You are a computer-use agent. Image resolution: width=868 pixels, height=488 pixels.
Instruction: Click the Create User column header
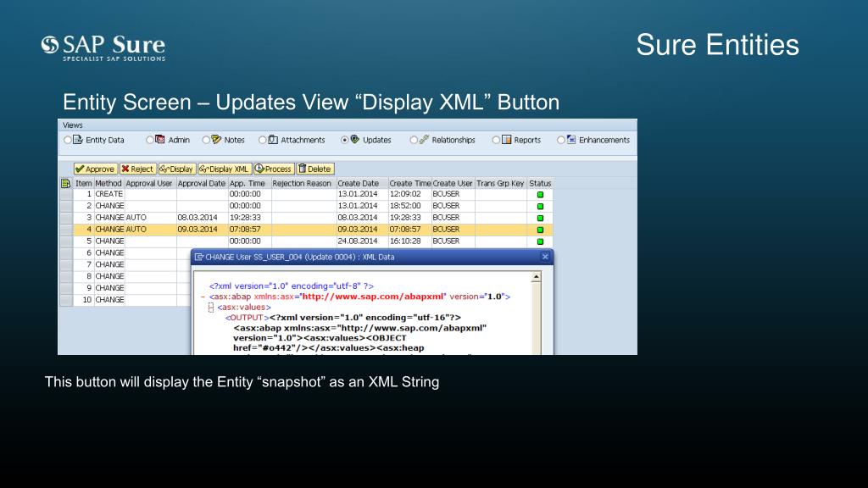[x=453, y=183]
